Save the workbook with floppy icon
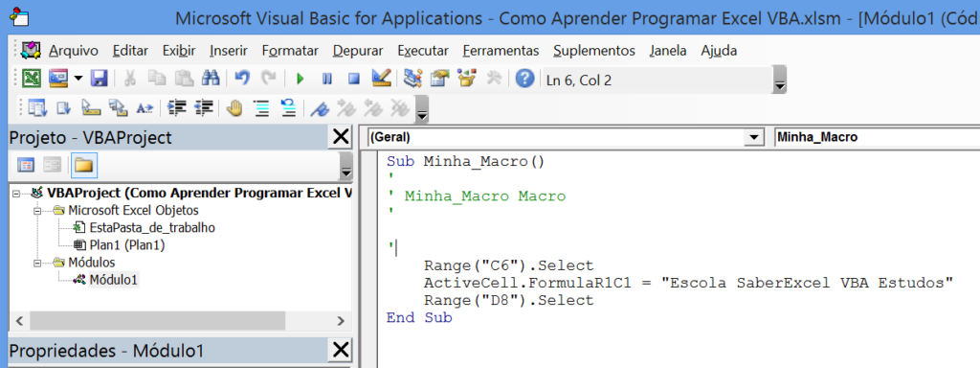 (x=99, y=79)
